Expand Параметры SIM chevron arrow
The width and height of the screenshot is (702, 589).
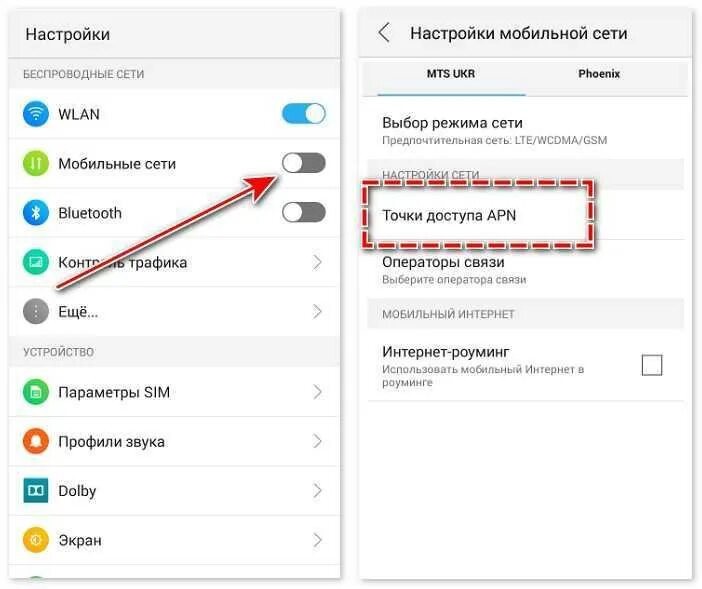point(317,392)
